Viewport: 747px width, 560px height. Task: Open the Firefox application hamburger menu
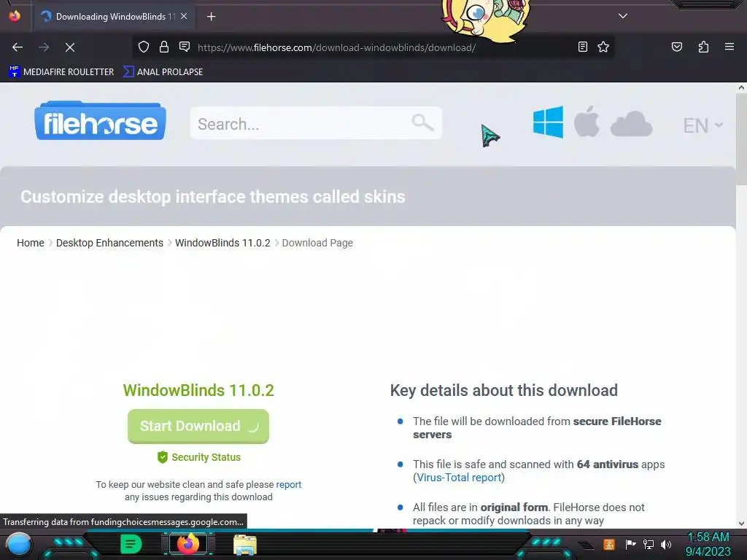point(729,47)
